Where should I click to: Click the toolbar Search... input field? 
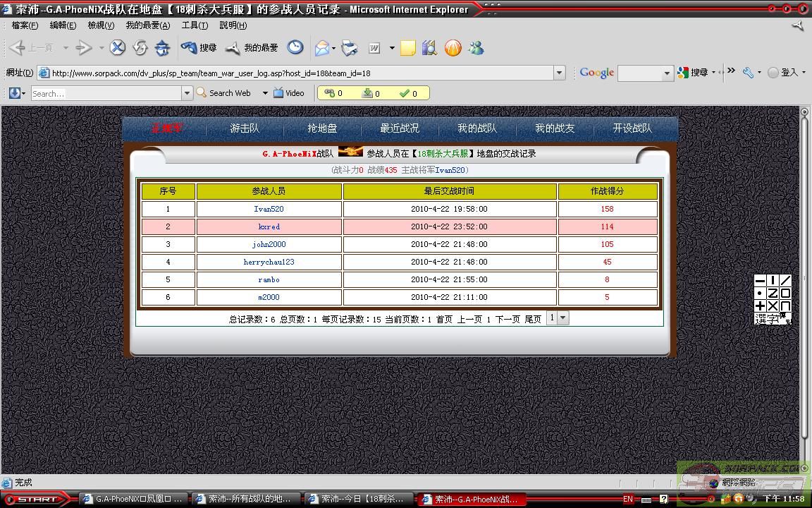click(106, 93)
